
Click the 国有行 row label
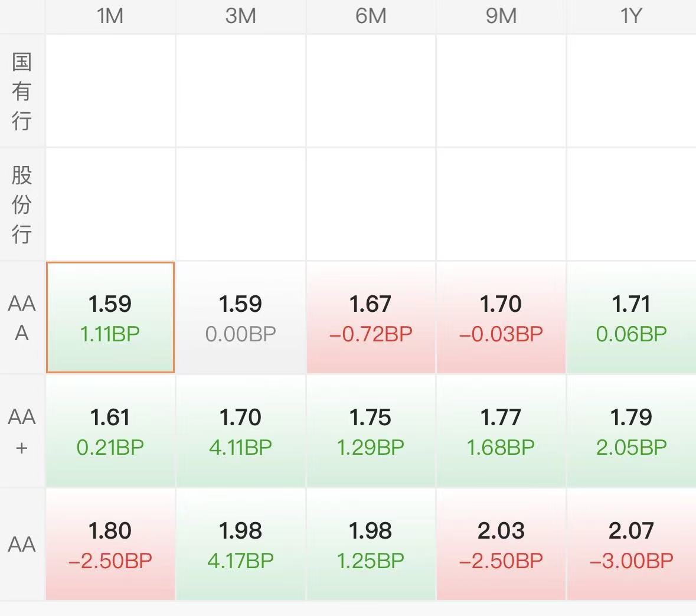[22, 91]
